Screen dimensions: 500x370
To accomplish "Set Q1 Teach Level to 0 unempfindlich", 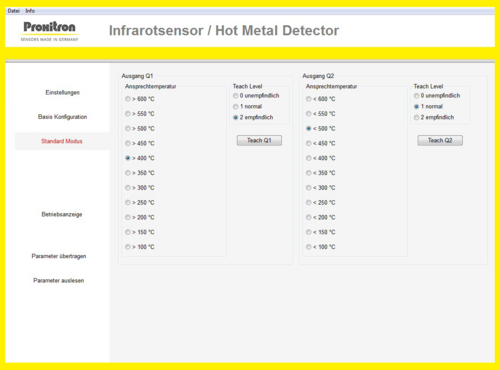I will point(256,96).
